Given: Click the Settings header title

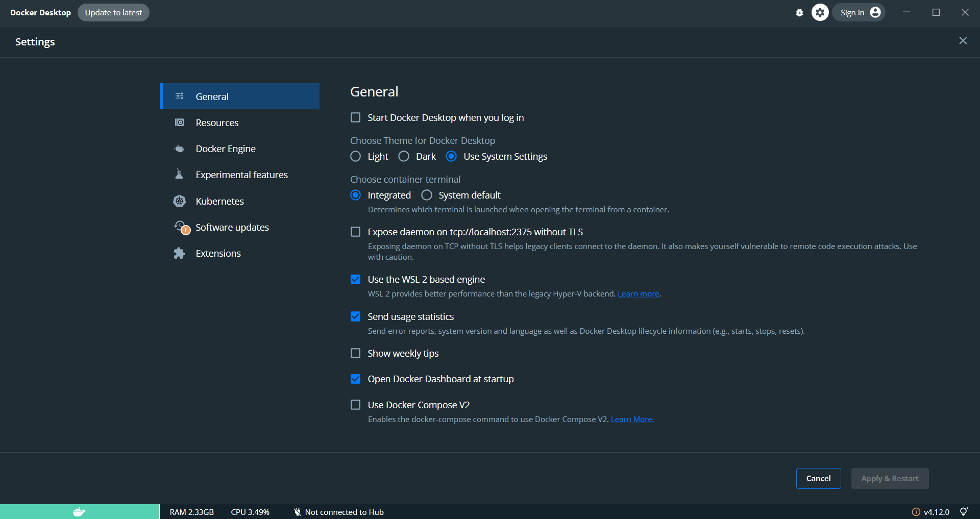Looking at the screenshot, I should [35, 42].
